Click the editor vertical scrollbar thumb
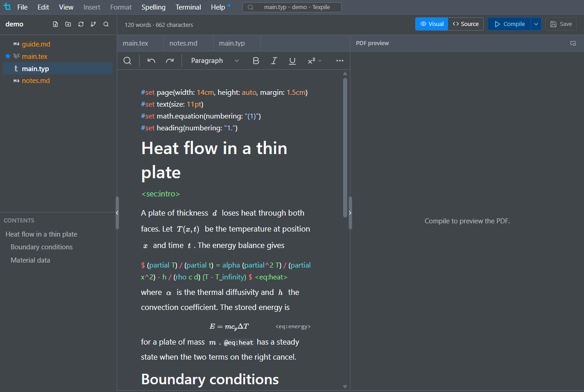584x392 pixels. click(345, 148)
